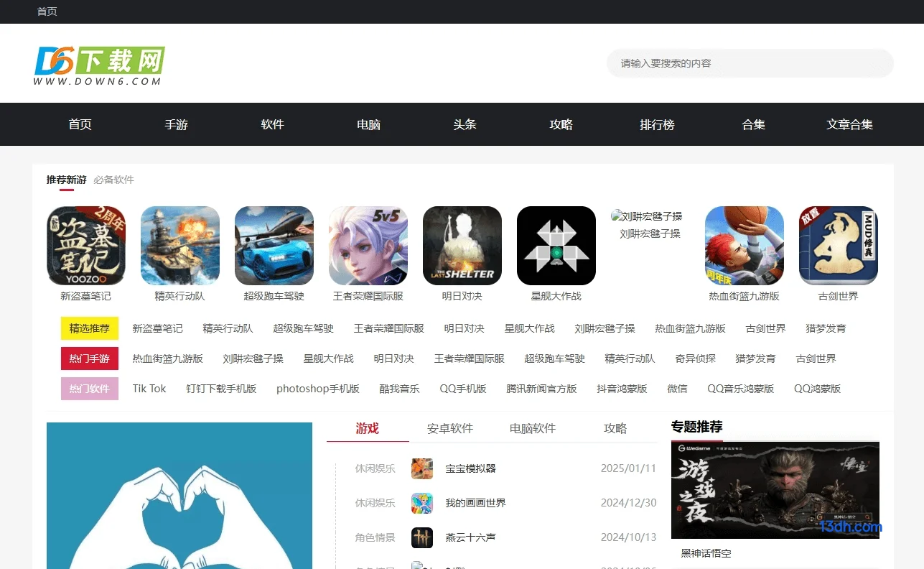Open the 合集 navigation item
924x569 pixels.
pyautogui.click(x=754, y=124)
